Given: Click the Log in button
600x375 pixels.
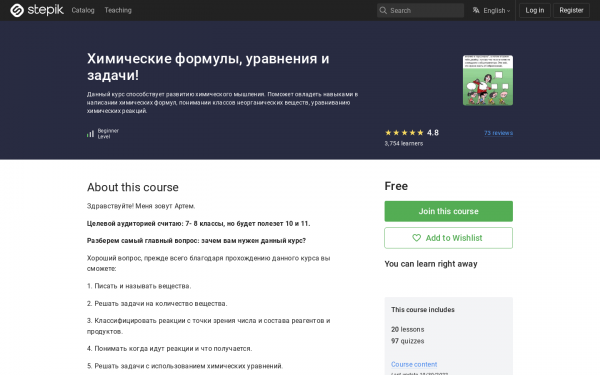Looking at the screenshot, I should pos(535,10).
